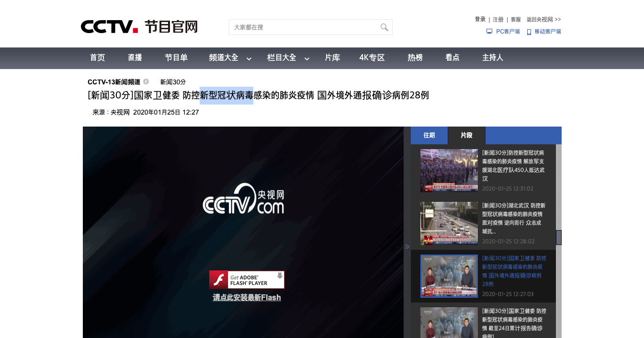
Task: Click the search magnifier icon
Action: coord(384,27)
